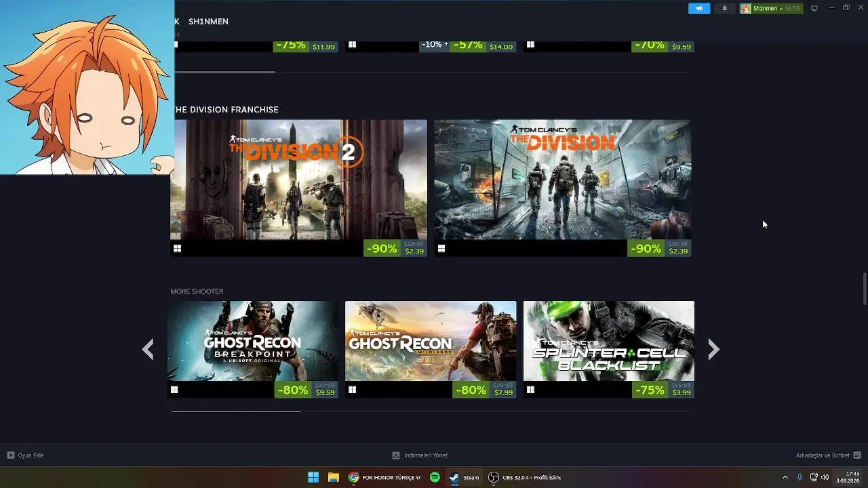Open the SH1NMEN navigation menu item
The image size is (868, 488).
[208, 22]
